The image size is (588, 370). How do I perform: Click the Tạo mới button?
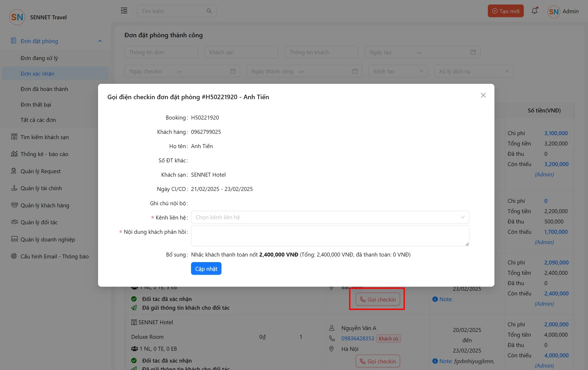tap(506, 11)
